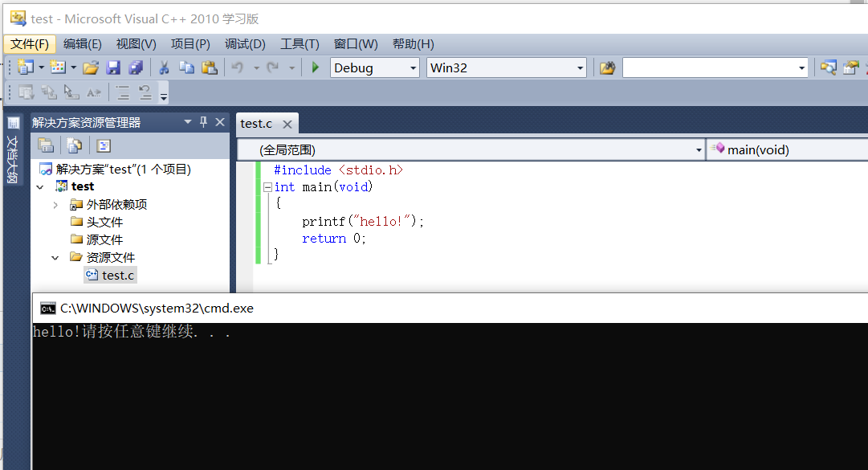The image size is (868, 470).
Task: Click the search input box on the toolbar
Action: 707,67
